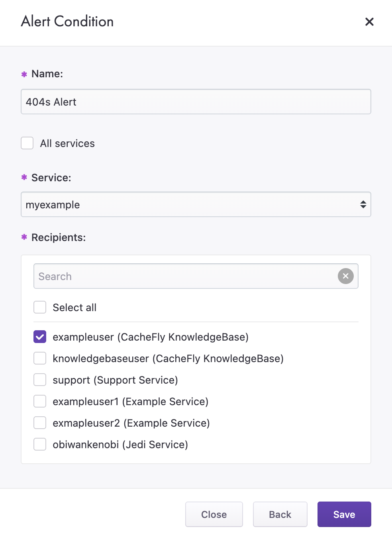Image resolution: width=392 pixels, height=537 pixels.
Task: Close the Alert Condition dialog with X
Action: [x=369, y=22]
